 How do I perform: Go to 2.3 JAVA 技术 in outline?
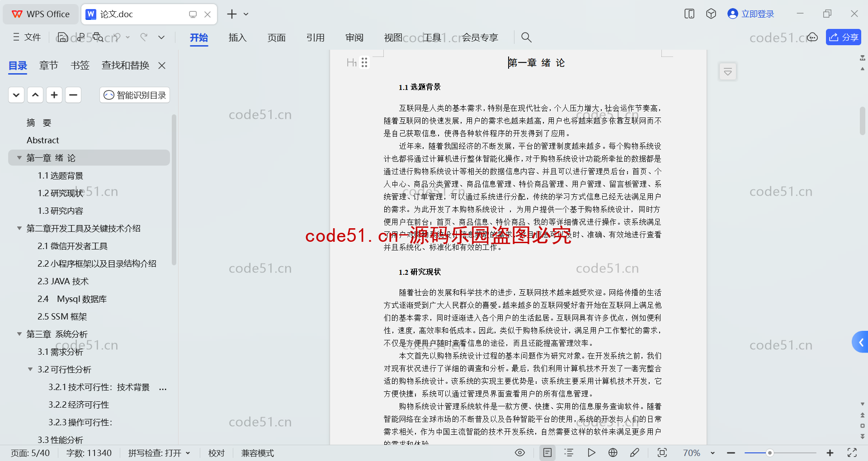[x=63, y=281]
